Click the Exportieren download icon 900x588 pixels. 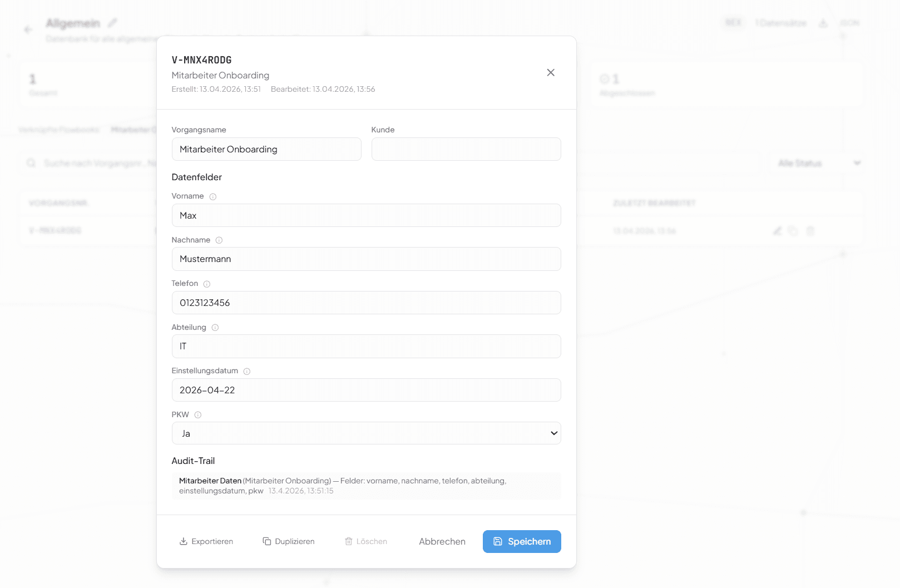tap(183, 541)
